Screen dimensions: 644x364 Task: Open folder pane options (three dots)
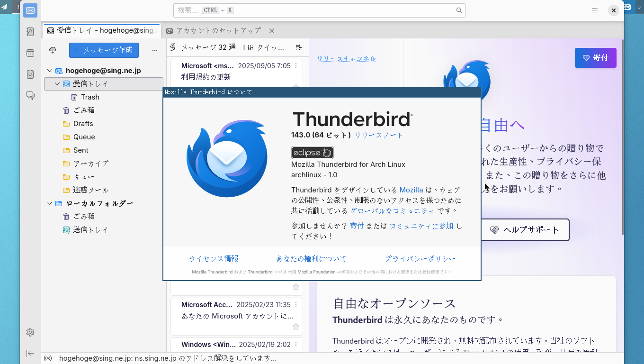[x=154, y=50]
